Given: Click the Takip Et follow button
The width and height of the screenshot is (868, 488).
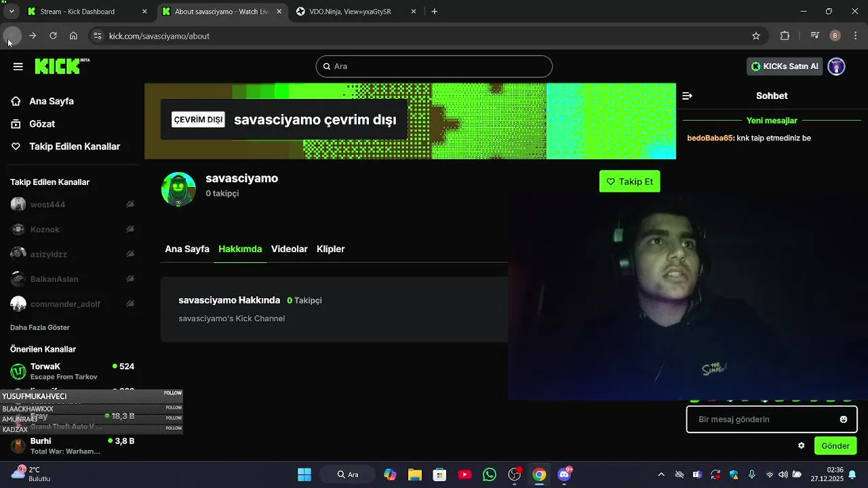Looking at the screenshot, I should click(x=630, y=182).
